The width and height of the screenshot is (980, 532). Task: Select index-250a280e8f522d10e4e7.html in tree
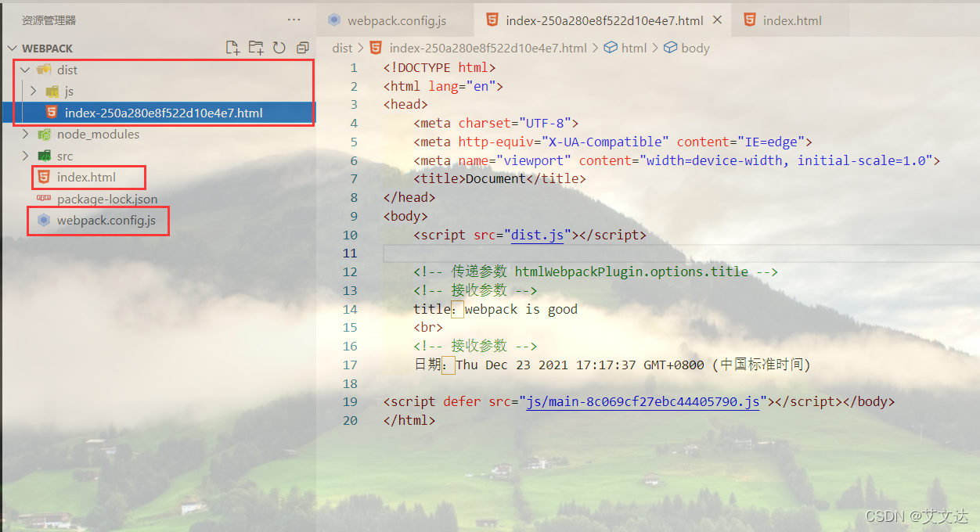tap(164, 113)
